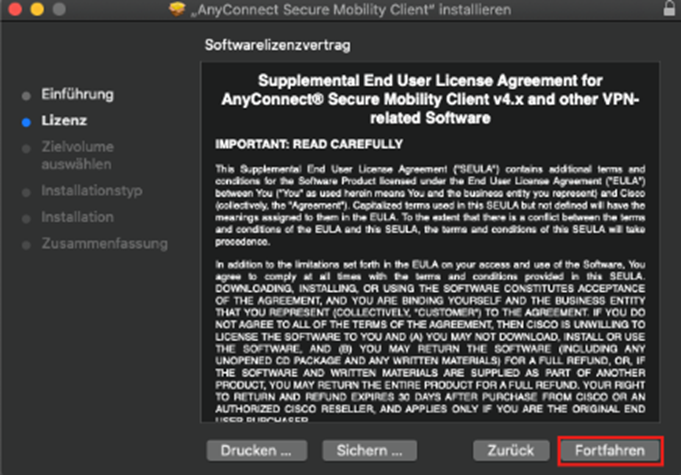Click the Fortfahren button
Image resolution: width=681 pixels, height=475 pixels.
click(610, 450)
